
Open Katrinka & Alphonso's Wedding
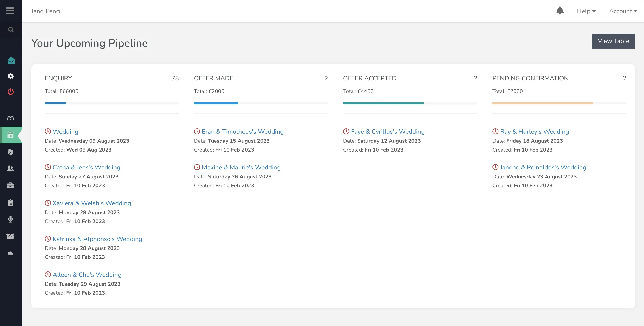click(97, 239)
